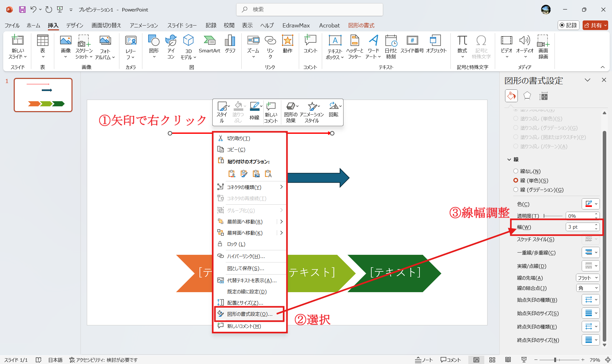Click the status bar zoom slider
Image resolution: width=612 pixels, height=364 pixels.
pos(560,360)
